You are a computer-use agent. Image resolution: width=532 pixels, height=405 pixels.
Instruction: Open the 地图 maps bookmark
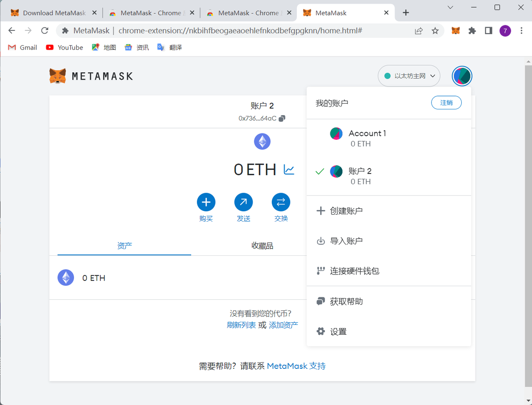coord(104,47)
